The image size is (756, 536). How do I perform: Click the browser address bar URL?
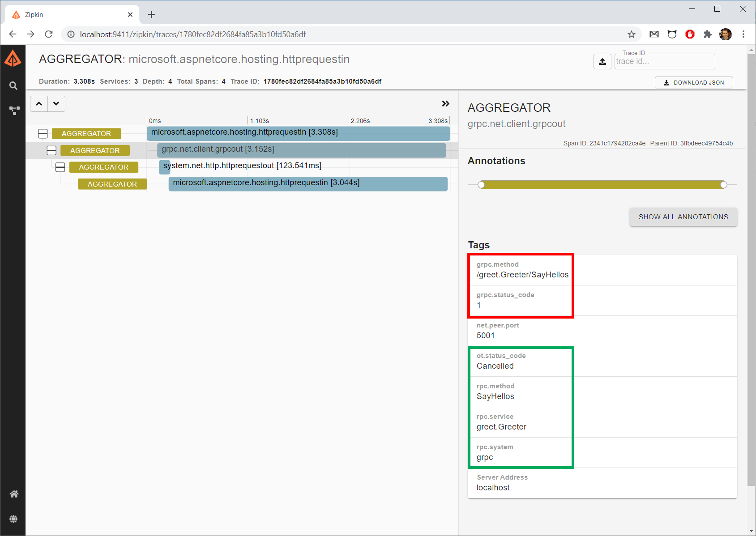[x=192, y=34]
